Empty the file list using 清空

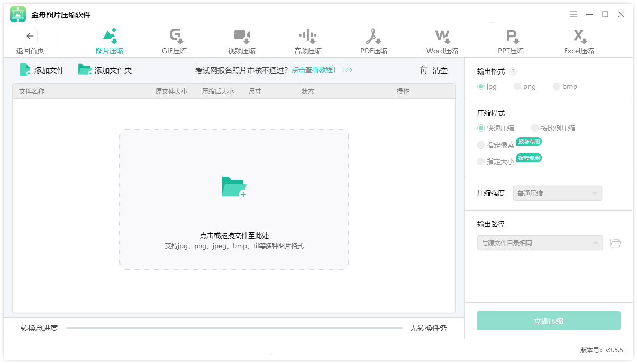tap(433, 70)
